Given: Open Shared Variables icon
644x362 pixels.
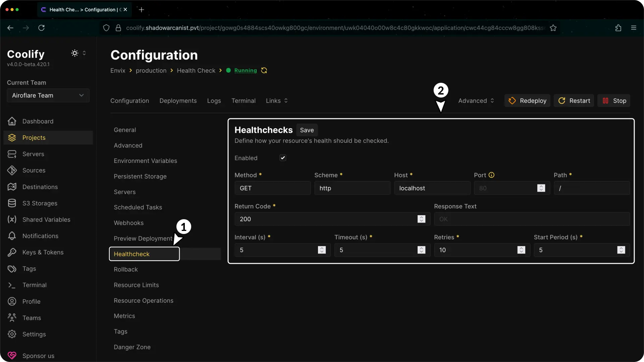Looking at the screenshot, I should [x=12, y=220].
